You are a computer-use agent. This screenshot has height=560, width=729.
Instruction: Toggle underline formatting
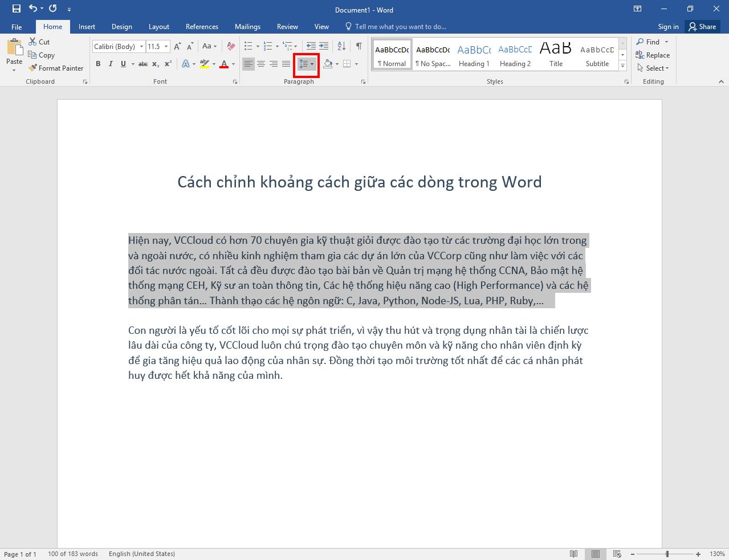pyautogui.click(x=123, y=64)
